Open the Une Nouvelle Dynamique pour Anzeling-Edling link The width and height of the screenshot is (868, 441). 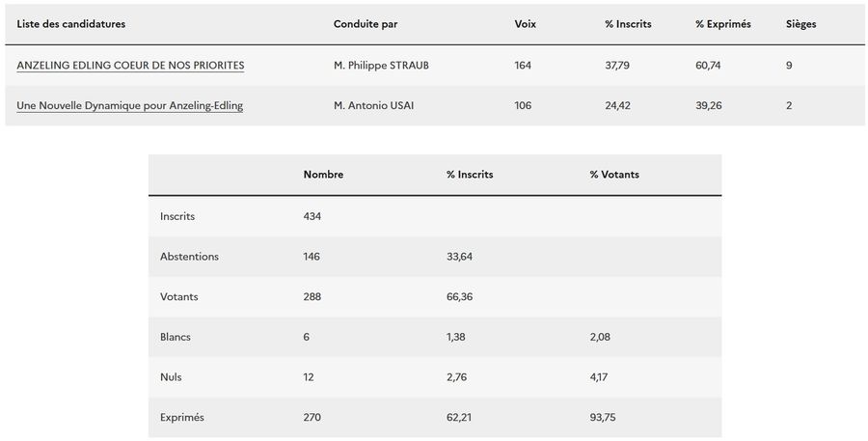129,106
